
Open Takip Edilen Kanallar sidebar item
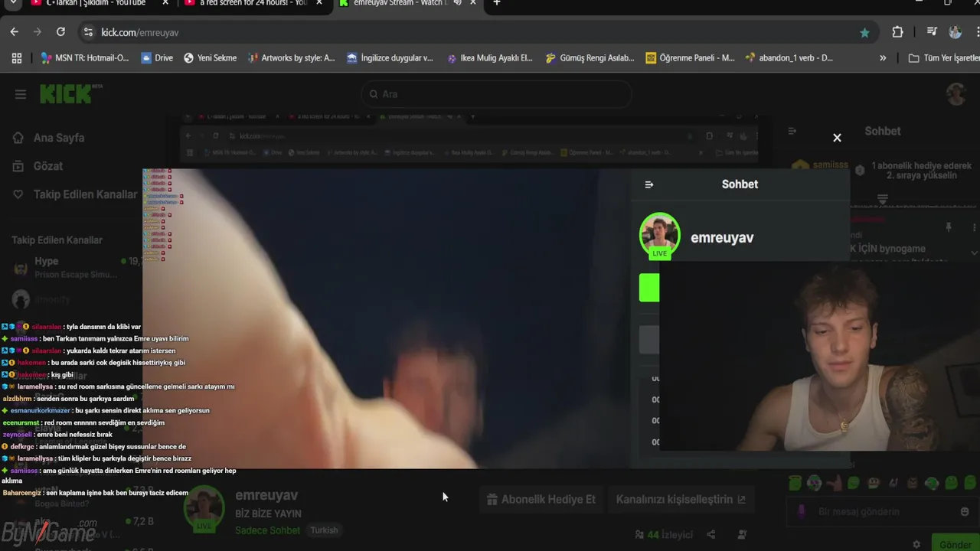[x=75, y=194]
